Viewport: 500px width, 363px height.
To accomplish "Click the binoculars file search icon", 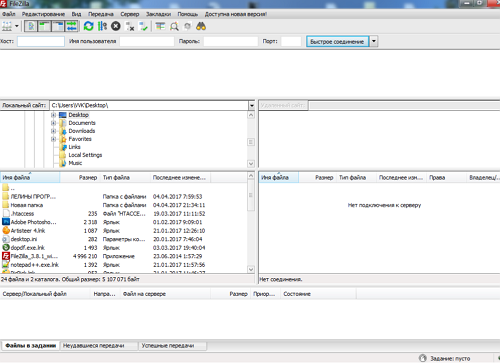I will (x=201, y=26).
